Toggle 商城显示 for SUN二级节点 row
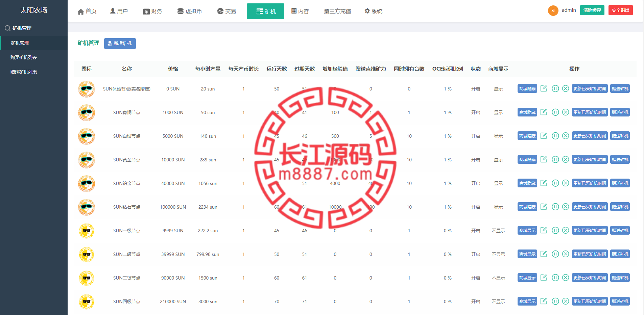 click(527, 254)
